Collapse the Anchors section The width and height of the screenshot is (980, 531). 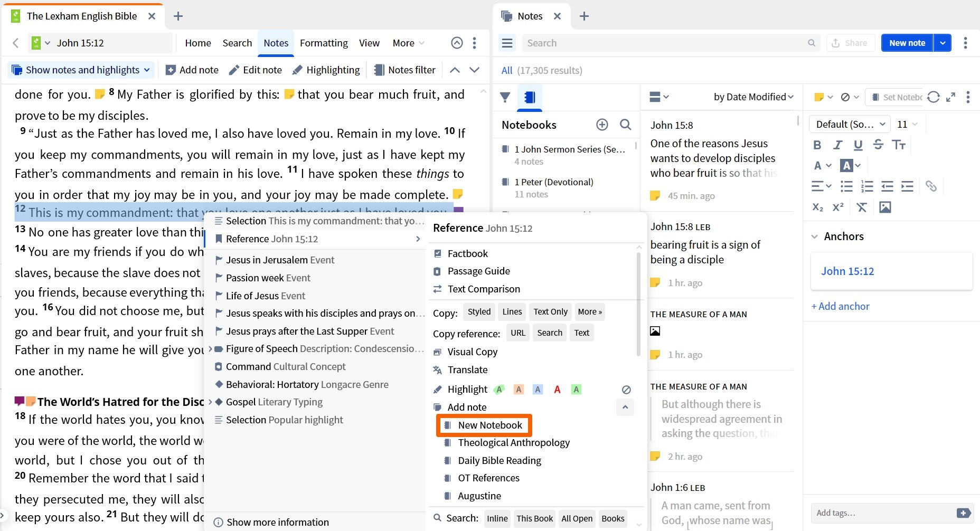pyautogui.click(x=814, y=236)
